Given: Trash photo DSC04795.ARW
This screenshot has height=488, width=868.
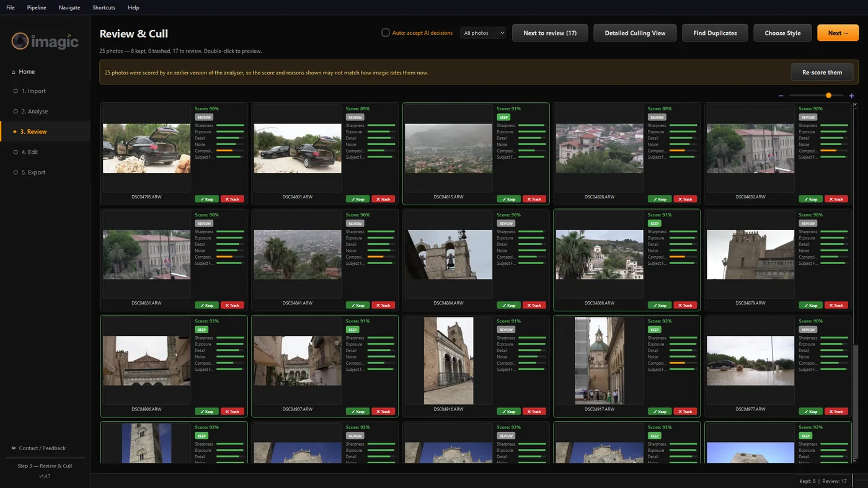Looking at the screenshot, I should tap(232, 199).
